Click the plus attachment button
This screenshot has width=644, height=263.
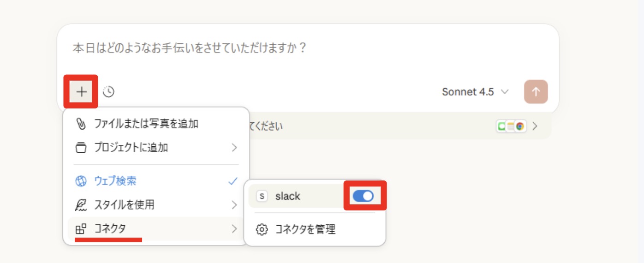click(x=82, y=92)
